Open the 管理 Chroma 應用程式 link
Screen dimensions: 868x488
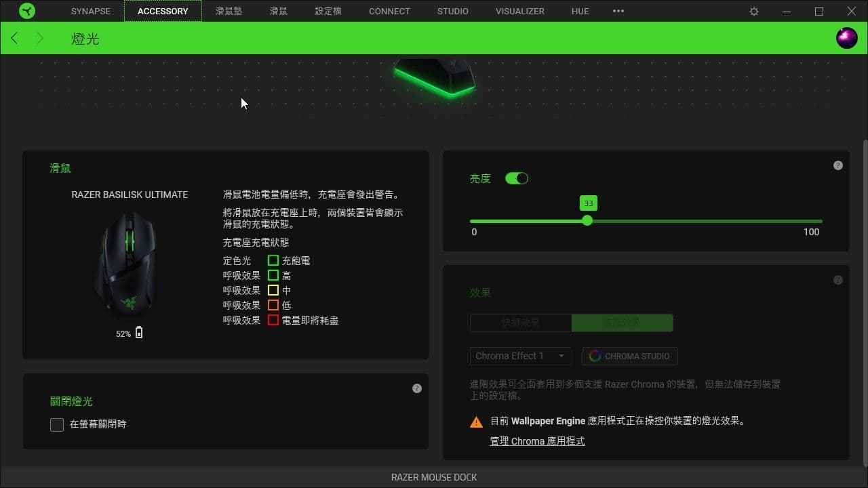pyautogui.click(x=537, y=441)
